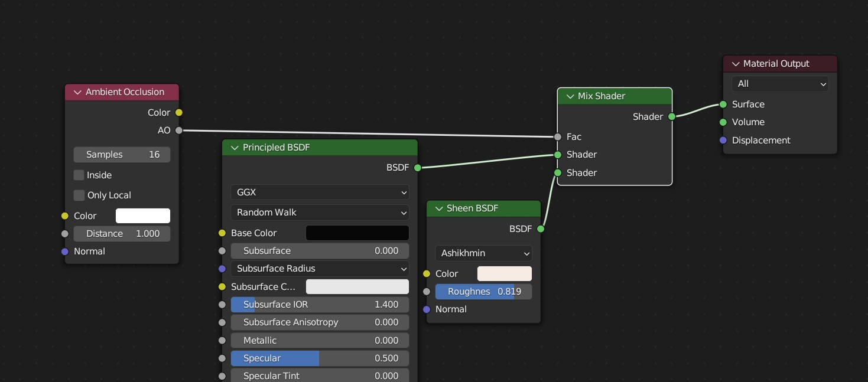This screenshot has height=382, width=868.
Task: Click the Metallic slider
Action: coord(320,341)
